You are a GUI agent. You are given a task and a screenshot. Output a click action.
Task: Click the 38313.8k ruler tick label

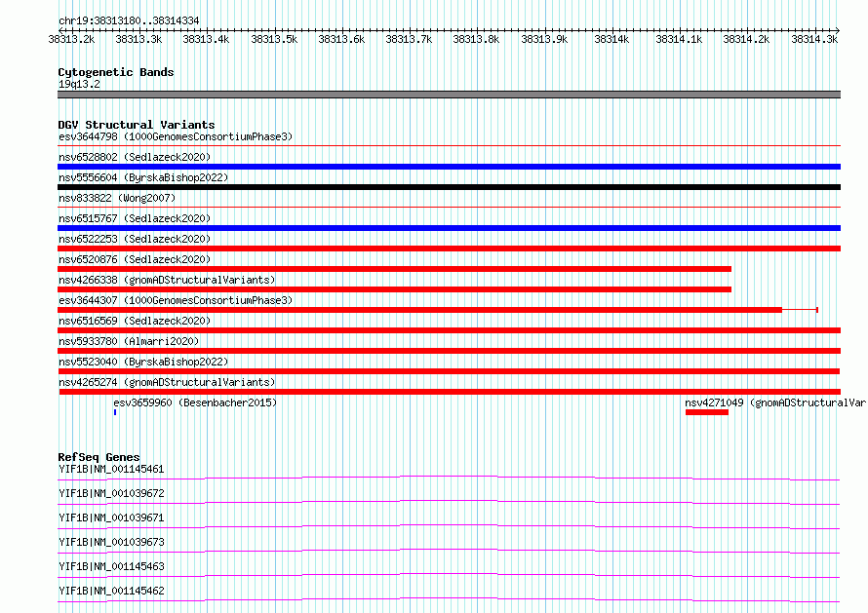[x=476, y=39]
